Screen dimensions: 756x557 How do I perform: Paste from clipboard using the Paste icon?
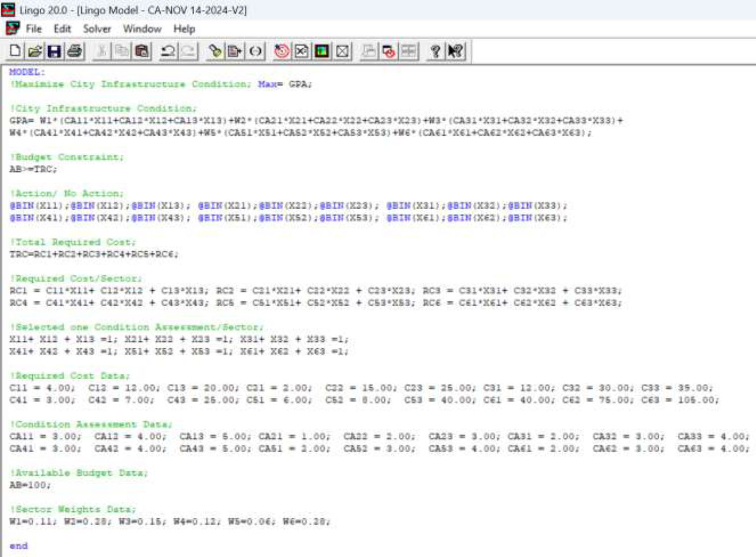(142, 51)
